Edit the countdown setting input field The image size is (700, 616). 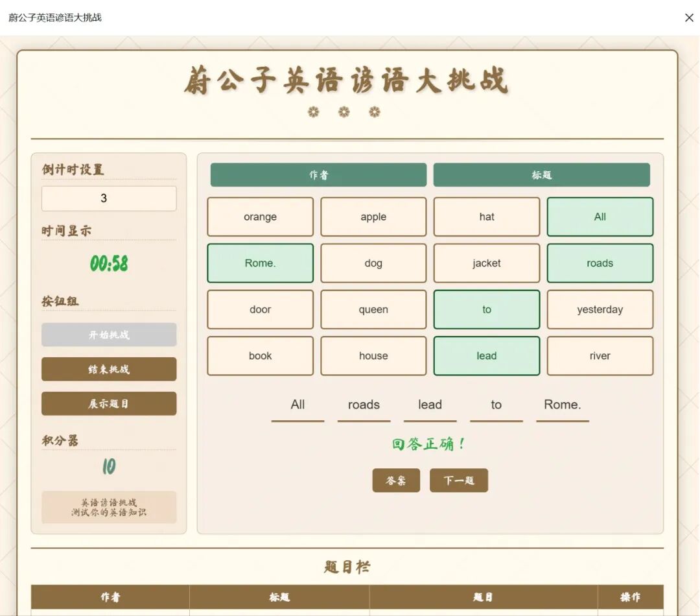[x=108, y=198]
